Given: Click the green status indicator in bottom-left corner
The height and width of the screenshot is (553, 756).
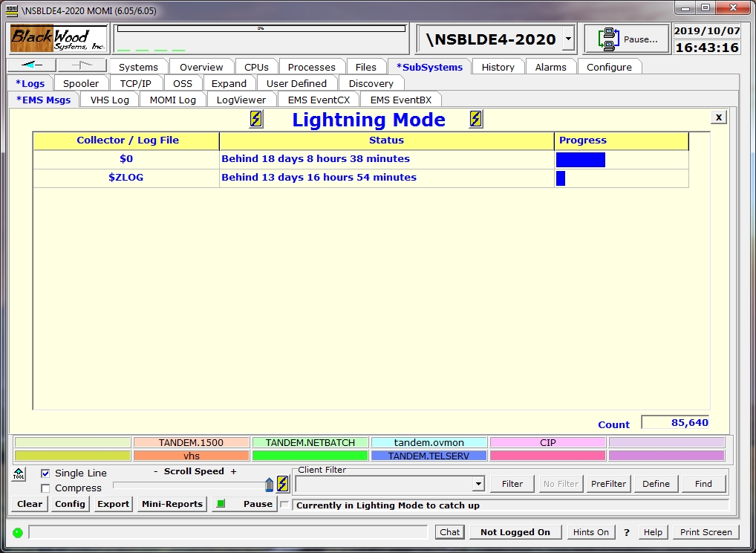Looking at the screenshot, I should coord(18,532).
